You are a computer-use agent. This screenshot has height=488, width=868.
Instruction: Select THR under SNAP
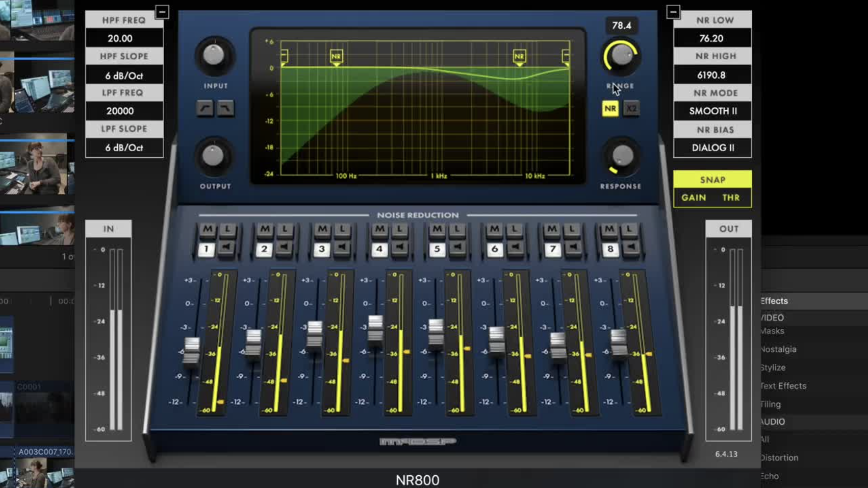coord(731,198)
